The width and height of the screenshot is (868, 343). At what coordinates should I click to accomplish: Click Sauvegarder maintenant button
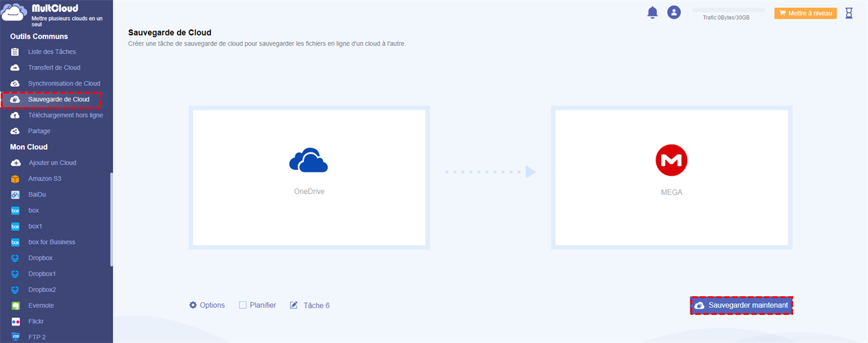[742, 306]
